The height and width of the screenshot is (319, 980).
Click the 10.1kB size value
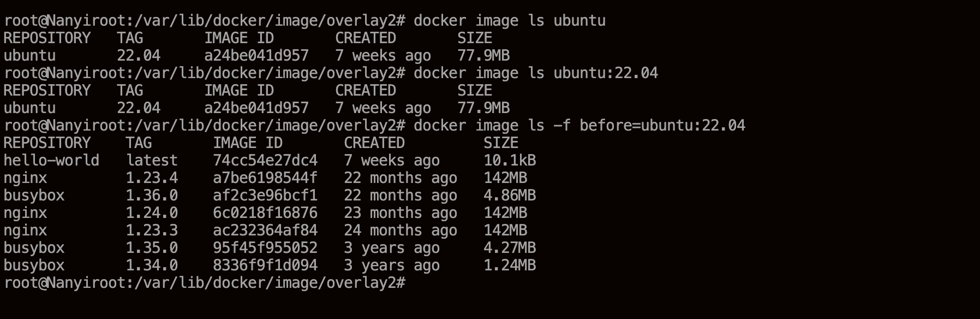click(510, 161)
